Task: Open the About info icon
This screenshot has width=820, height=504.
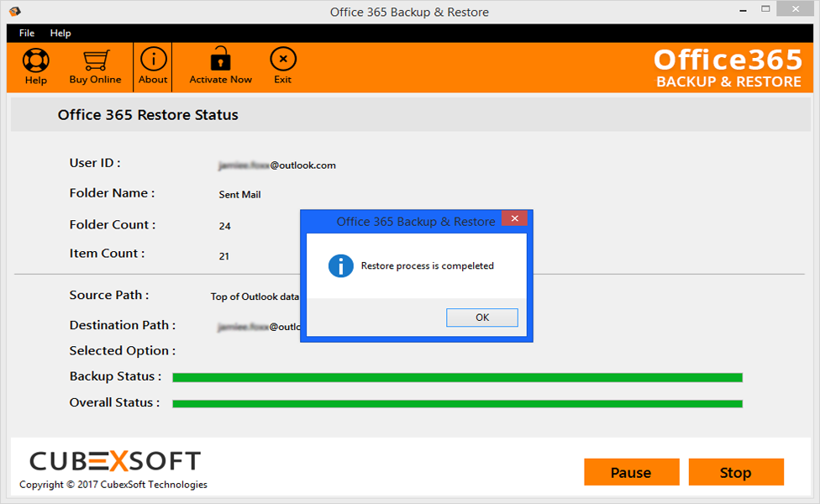Action: (x=153, y=59)
